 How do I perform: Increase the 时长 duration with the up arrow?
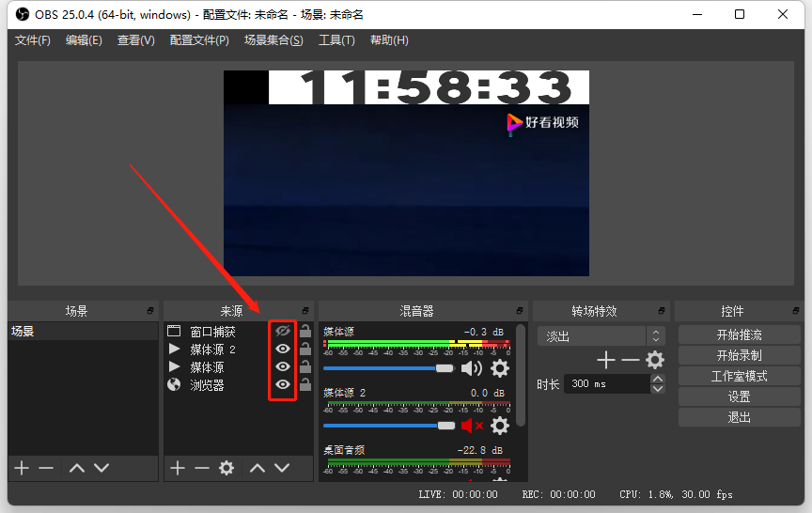(658, 379)
